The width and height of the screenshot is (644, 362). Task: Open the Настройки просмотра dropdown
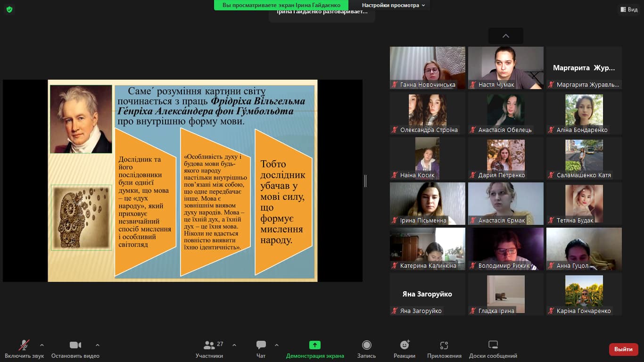pyautogui.click(x=393, y=5)
